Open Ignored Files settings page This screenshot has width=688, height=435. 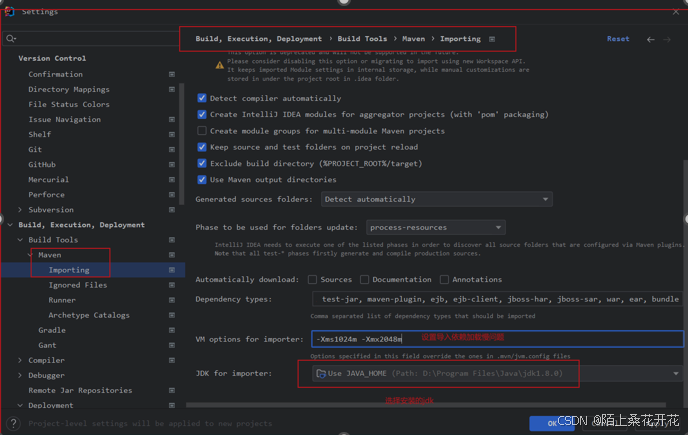(78, 285)
